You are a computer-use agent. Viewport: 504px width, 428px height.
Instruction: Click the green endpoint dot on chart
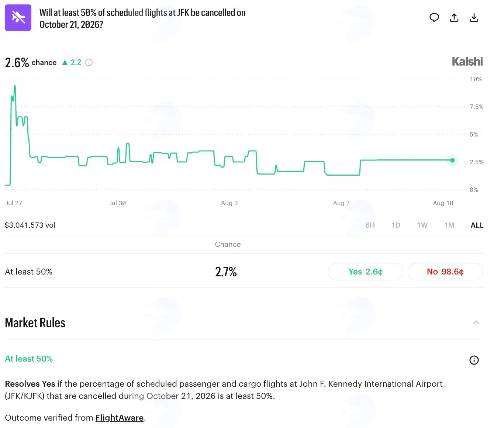pyautogui.click(x=453, y=160)
